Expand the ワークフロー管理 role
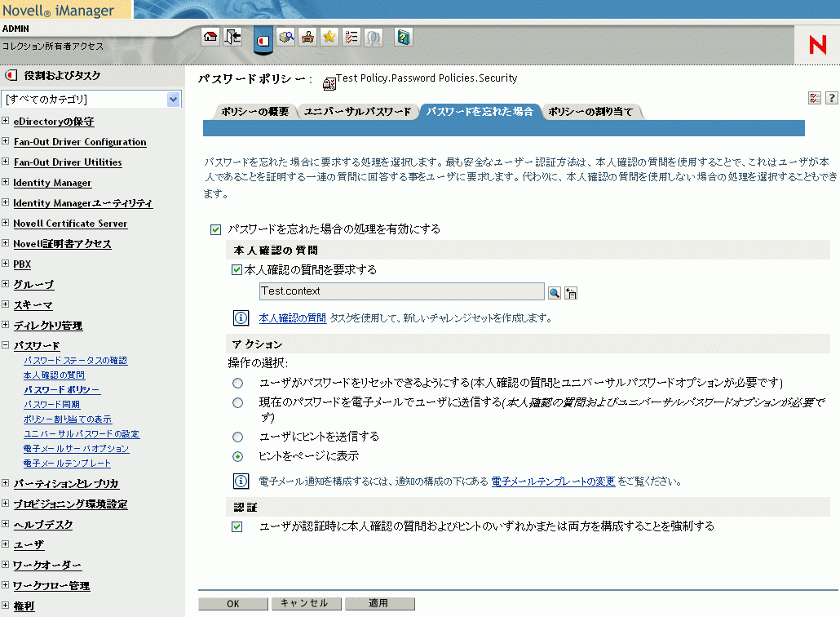The height and width of the screenshot is (617, 840). click(x=6, y=585)
